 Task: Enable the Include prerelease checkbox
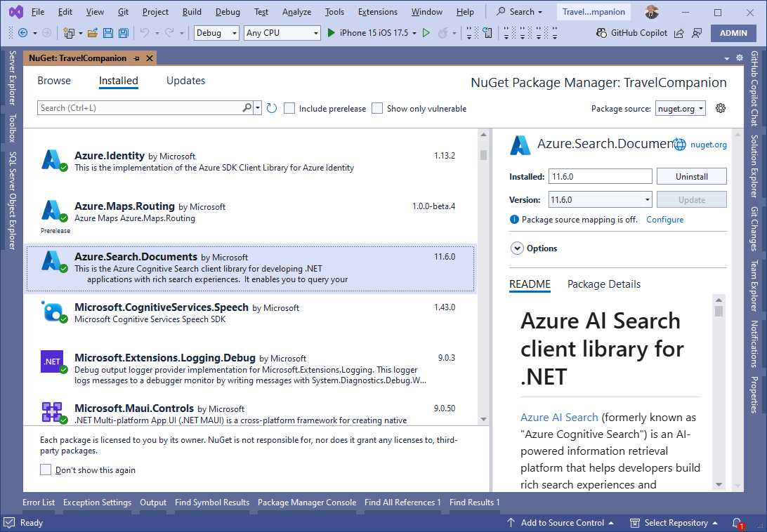point(289,108)
